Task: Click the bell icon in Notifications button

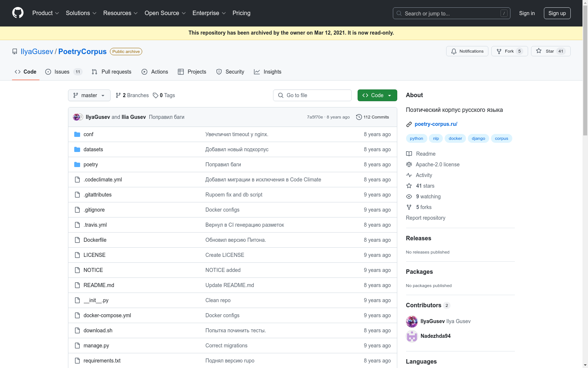Action: tap(454, 51)
